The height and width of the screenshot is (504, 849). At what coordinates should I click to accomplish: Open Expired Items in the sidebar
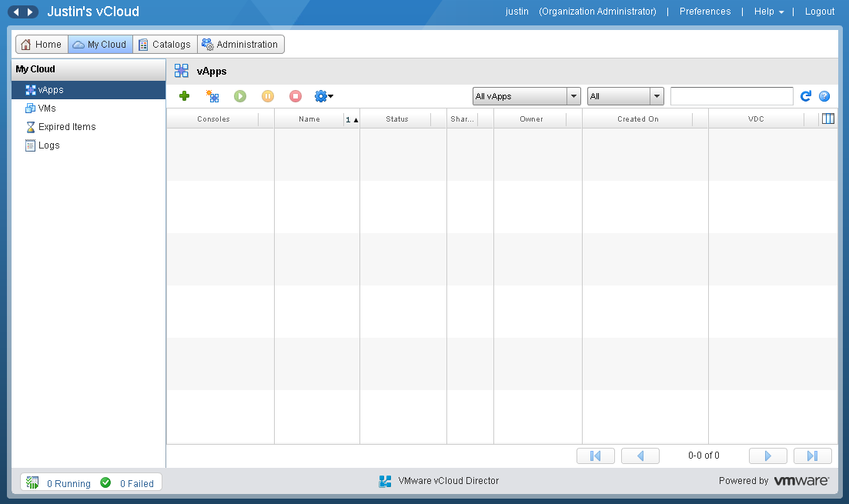pos(89,127)
